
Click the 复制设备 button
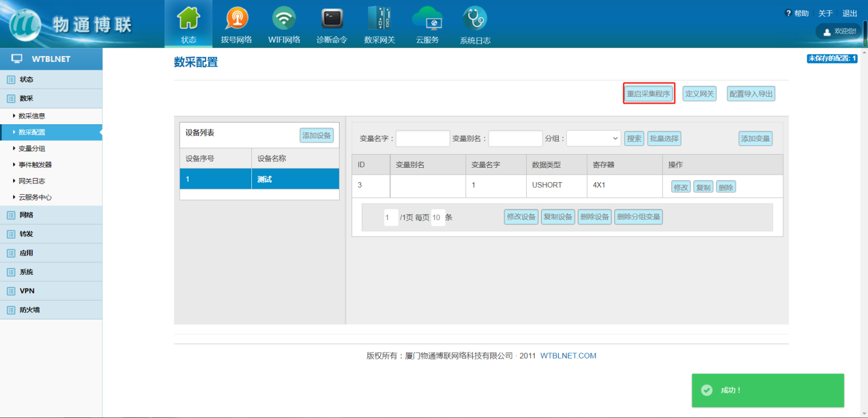558,217
